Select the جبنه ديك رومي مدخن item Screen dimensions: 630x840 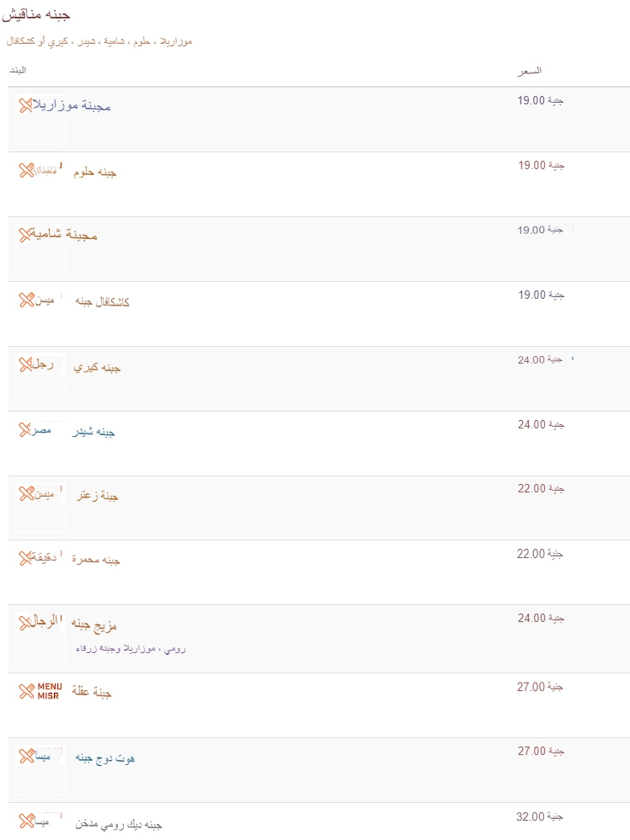(119, 824)
